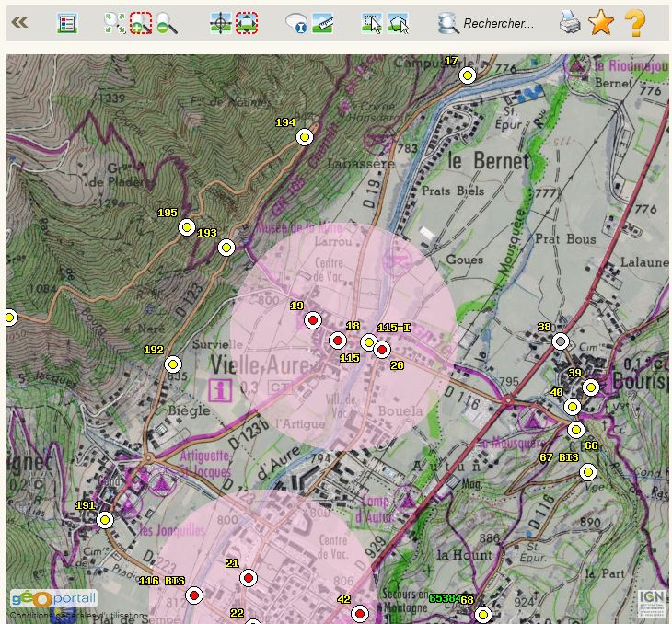Screen dimensions: 672x624
Task: Select yellow point marker 39
Action: click(591, 387)
